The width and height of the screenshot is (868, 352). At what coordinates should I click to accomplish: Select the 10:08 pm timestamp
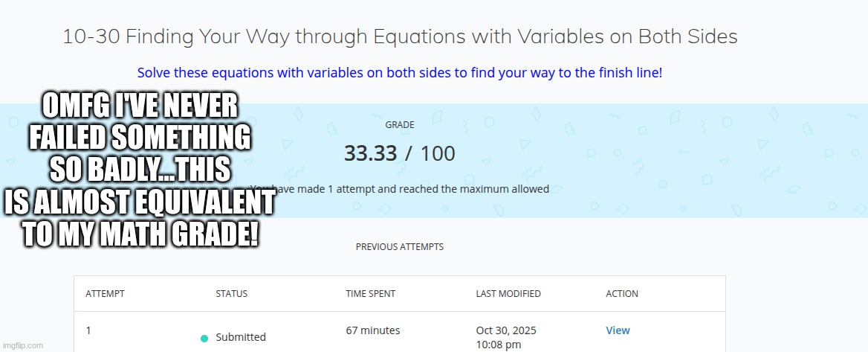click(x=497, y=344)
